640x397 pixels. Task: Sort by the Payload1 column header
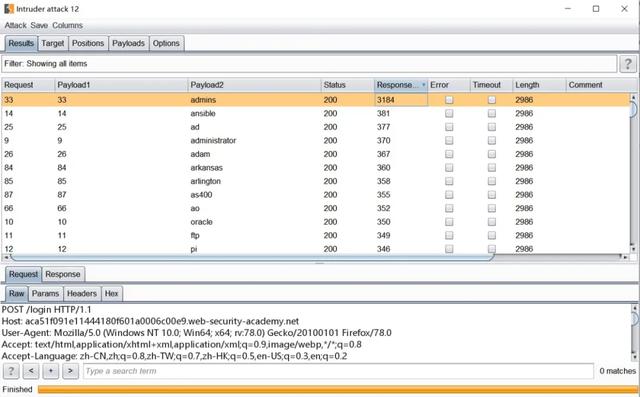click(121, 85)
